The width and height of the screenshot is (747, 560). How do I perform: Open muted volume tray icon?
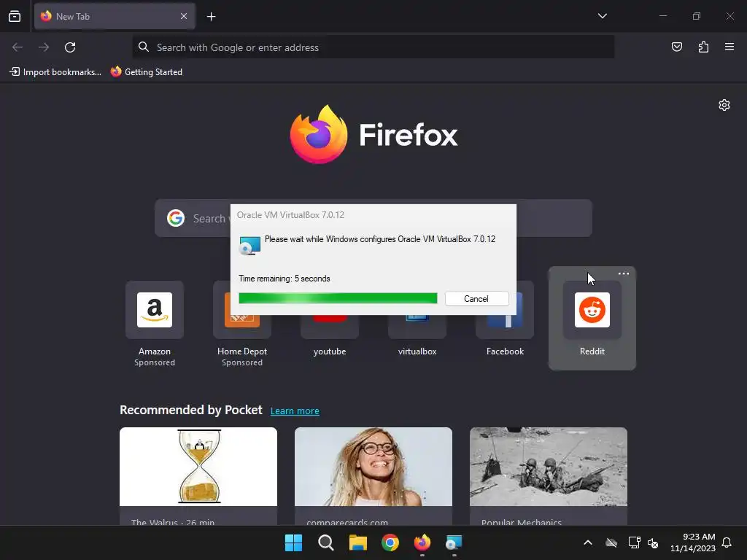point(653,542)
